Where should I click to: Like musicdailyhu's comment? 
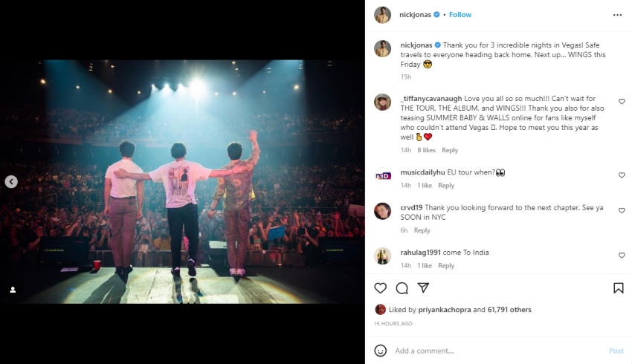622,175
